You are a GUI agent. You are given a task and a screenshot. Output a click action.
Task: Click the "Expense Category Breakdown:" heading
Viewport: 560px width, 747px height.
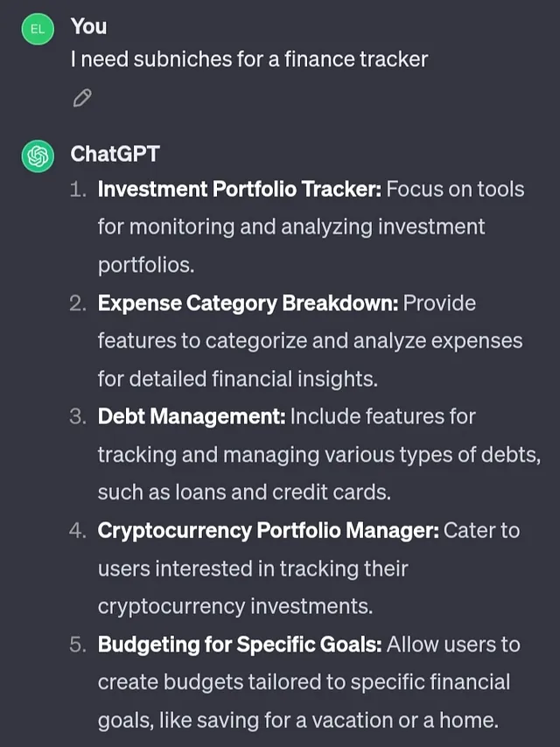(248, 304)
